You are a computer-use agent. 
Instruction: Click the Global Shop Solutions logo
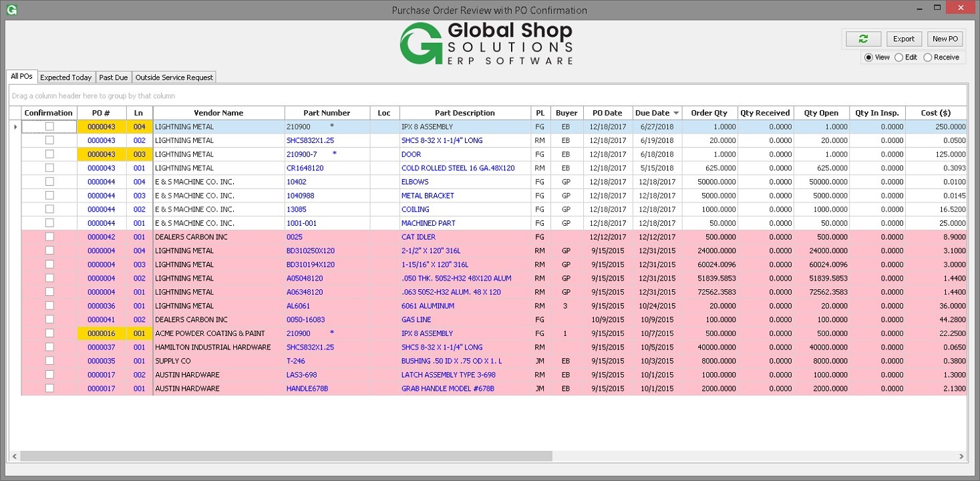[x=486, y=43]
